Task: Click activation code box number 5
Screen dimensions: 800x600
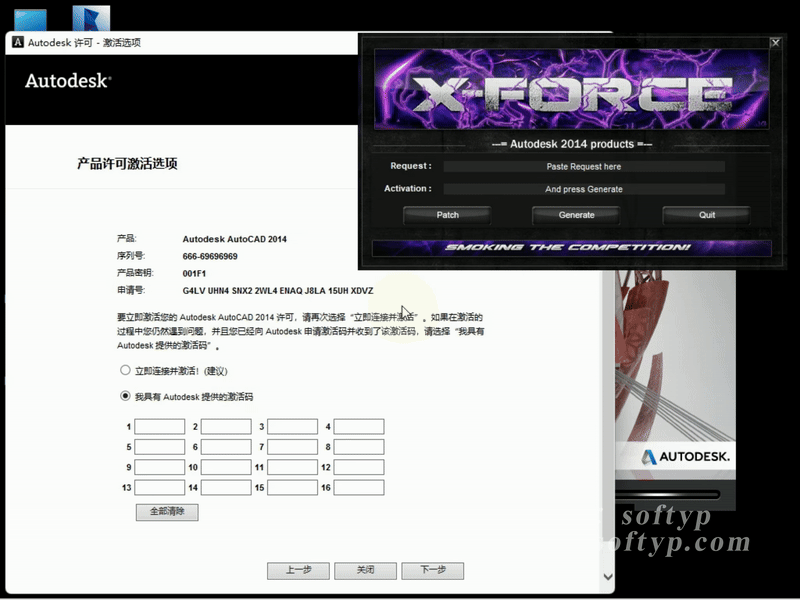Action: click(x=160, y=447)
